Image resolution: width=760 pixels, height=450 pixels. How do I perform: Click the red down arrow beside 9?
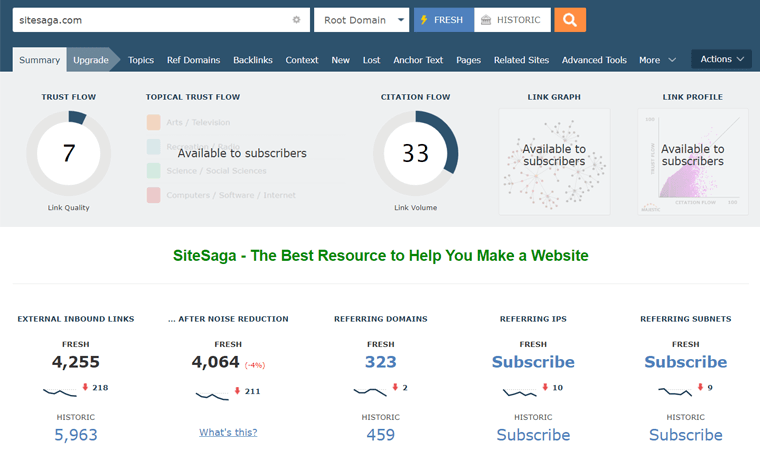[700, 387]
